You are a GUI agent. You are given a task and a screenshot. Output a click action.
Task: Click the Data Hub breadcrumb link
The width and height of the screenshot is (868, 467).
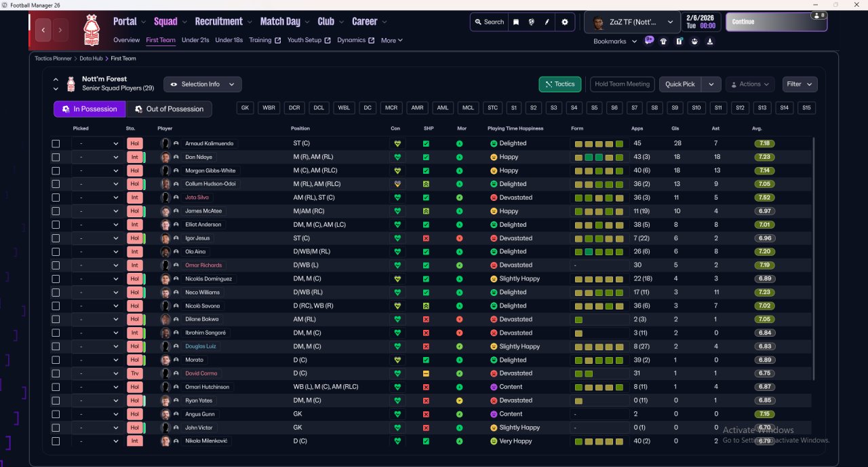tap(91, 59)
